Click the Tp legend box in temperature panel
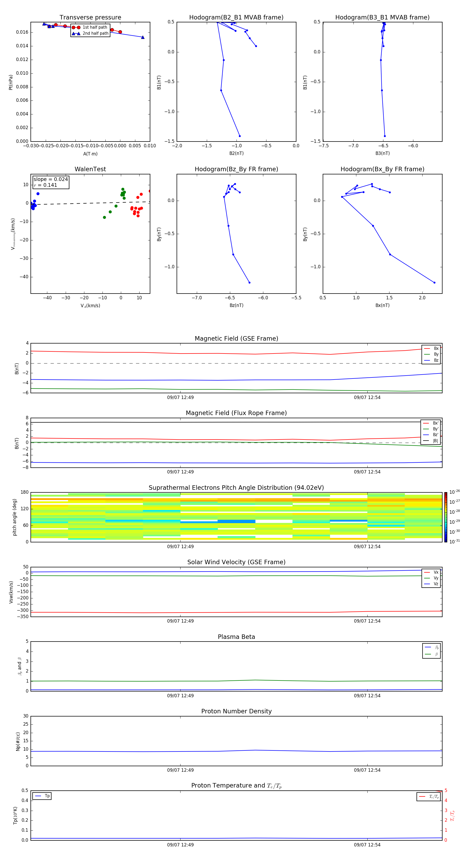 pyautogui.click(x=42, y=796)
